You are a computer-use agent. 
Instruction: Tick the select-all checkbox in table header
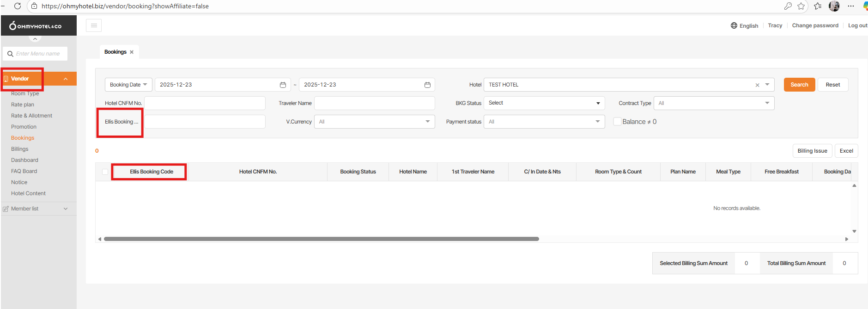pyautogui.click(x=105, y=172)
